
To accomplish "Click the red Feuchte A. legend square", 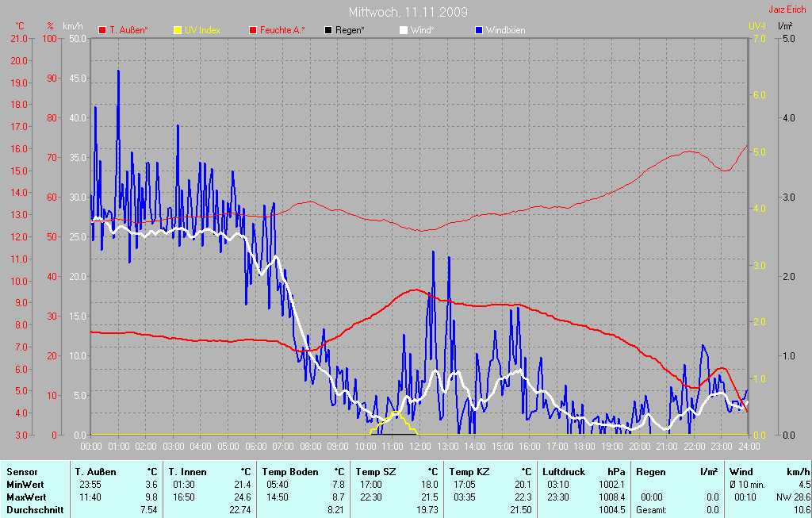I will pos(253,30).
